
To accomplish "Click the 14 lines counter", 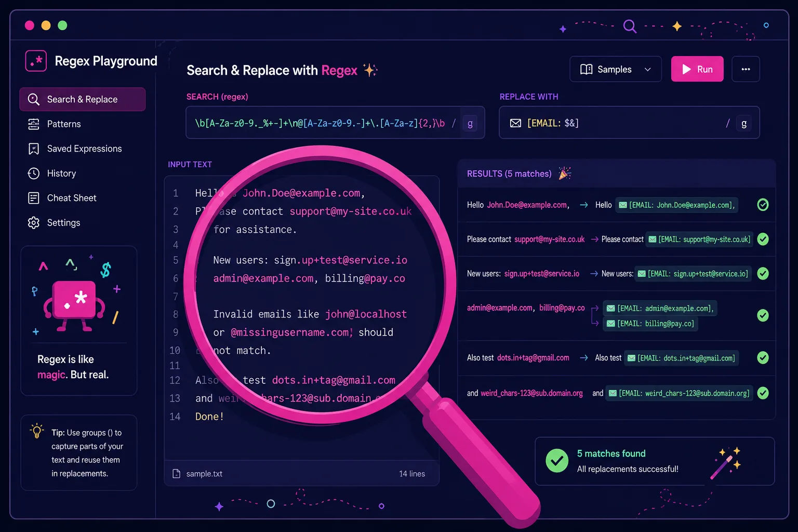I will 412,474.
